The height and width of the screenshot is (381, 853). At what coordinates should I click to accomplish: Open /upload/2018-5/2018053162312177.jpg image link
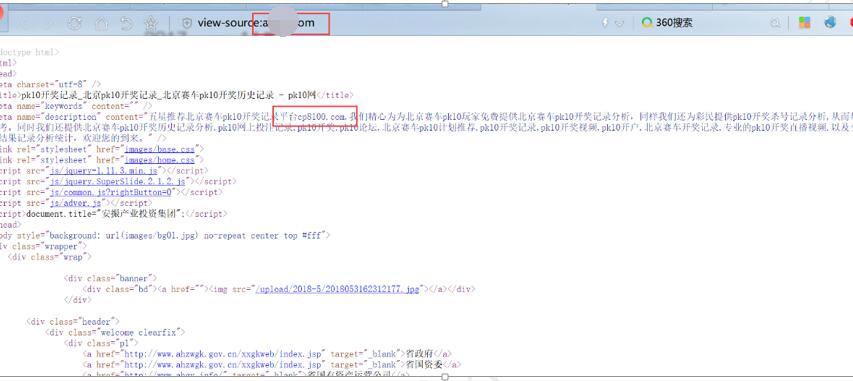click(337, 289)
